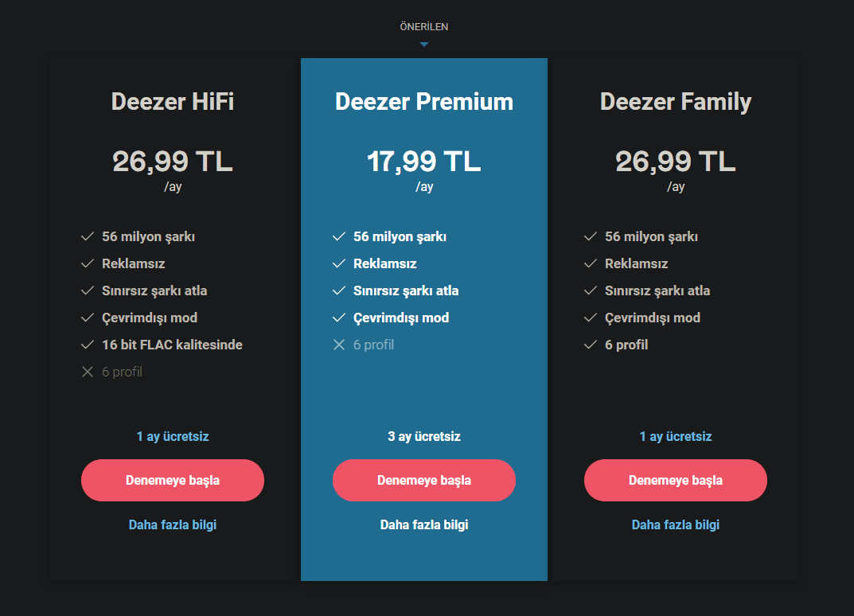854x616 pixels.
Task: Click the Deezer Family 26,99 TL price
Action: coord(676,162)
